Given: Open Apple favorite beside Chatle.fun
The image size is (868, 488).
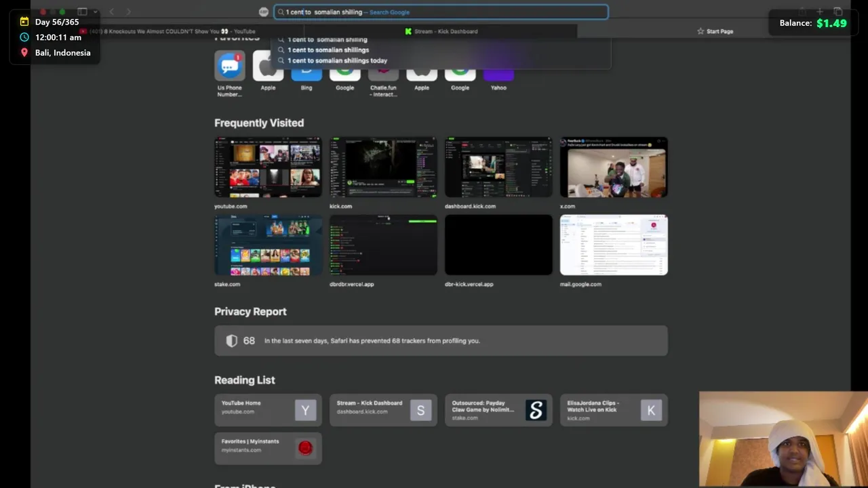Looking at the screenshot, I should [x=422, y=73].
